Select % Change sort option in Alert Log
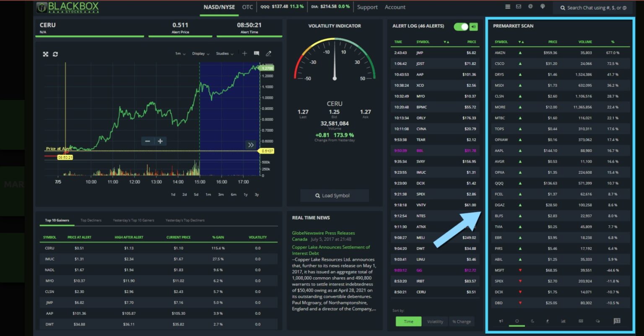This screenshot has height=336, width=644. (x=461, y=321)
